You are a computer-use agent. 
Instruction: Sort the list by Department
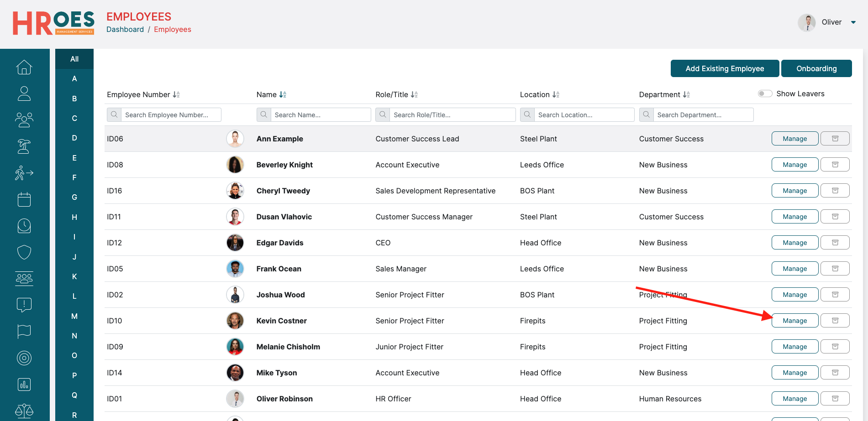(686, 94)
